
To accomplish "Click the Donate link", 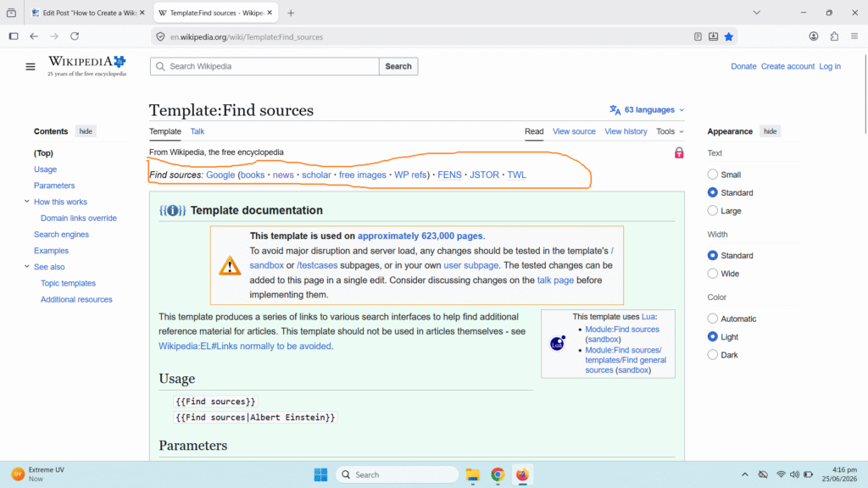I will (743, 66).
